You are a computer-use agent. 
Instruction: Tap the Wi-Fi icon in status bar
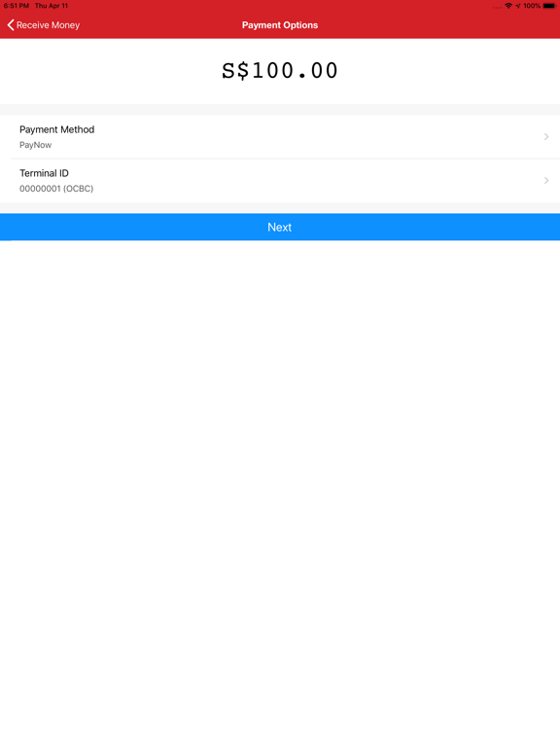click(508, 6)
